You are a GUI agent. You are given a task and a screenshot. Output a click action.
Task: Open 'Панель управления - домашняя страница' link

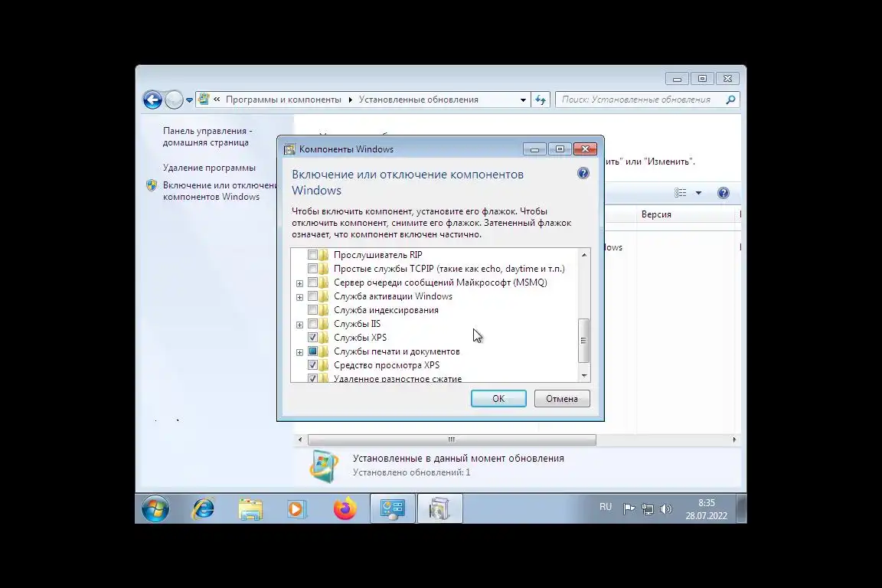(x=207, y=137)
